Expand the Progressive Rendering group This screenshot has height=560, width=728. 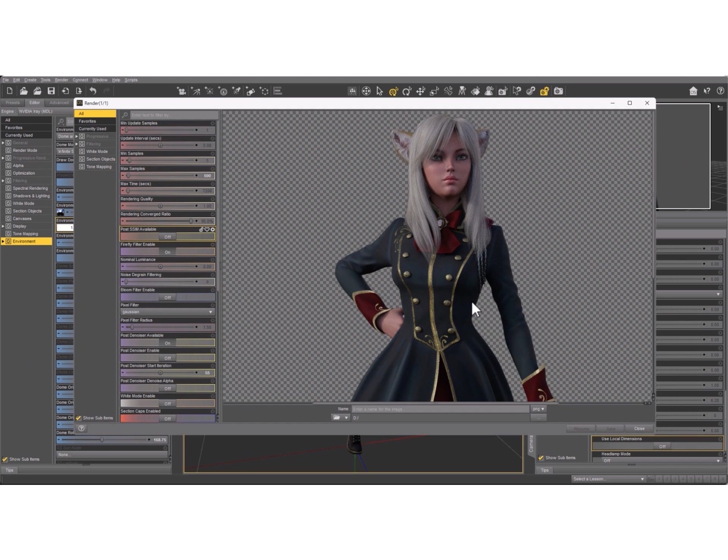point(3,157)
